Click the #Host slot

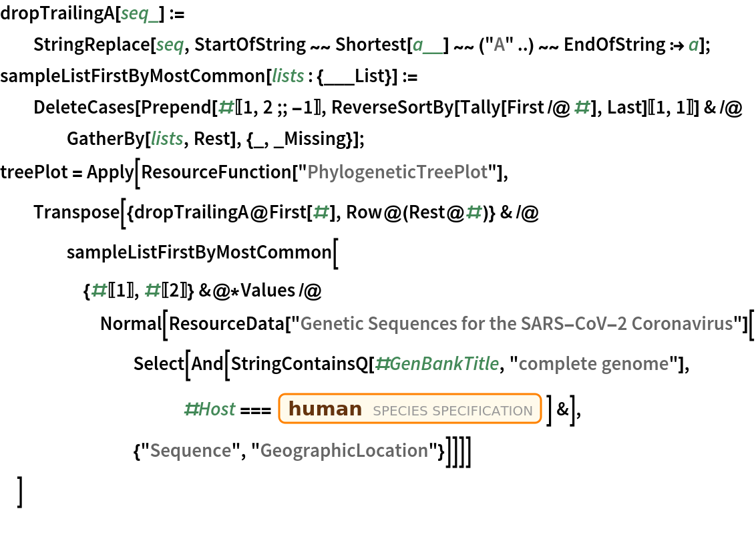pos(209,409)
